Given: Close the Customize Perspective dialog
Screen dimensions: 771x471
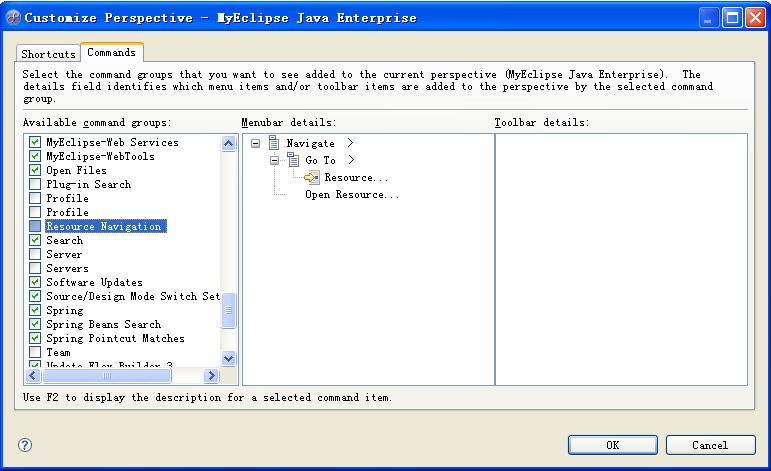Looking at the screenshot, I should click(755, 18).
